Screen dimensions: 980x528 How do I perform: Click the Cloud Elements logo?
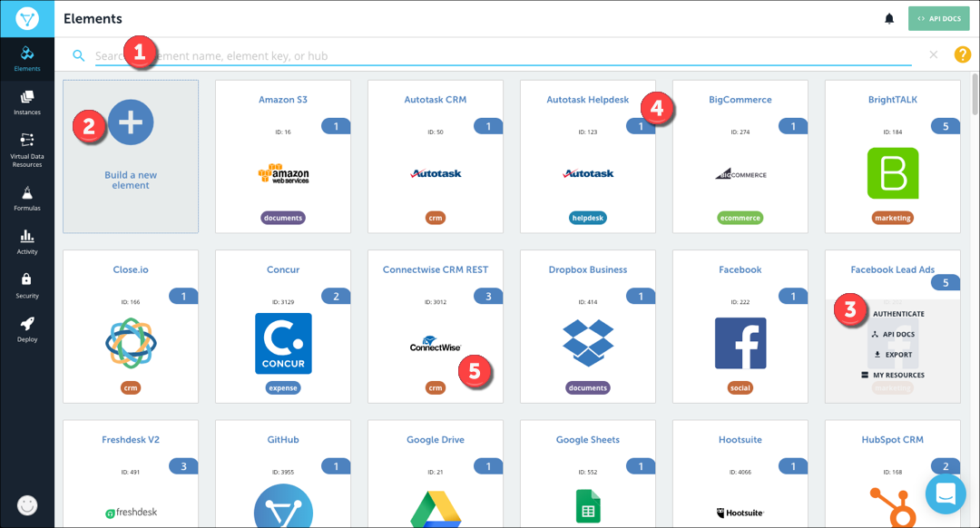tap(27, 19)
